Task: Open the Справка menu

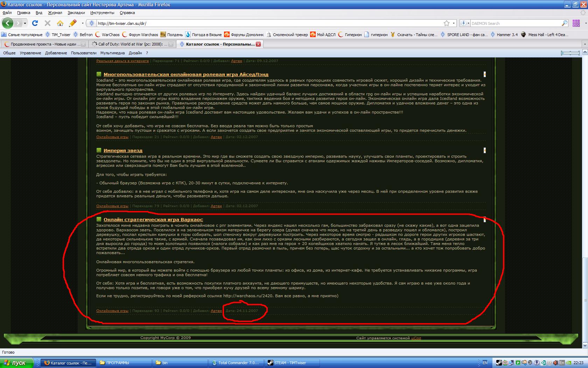Action: pyautogui.click(x=127, y=13)
